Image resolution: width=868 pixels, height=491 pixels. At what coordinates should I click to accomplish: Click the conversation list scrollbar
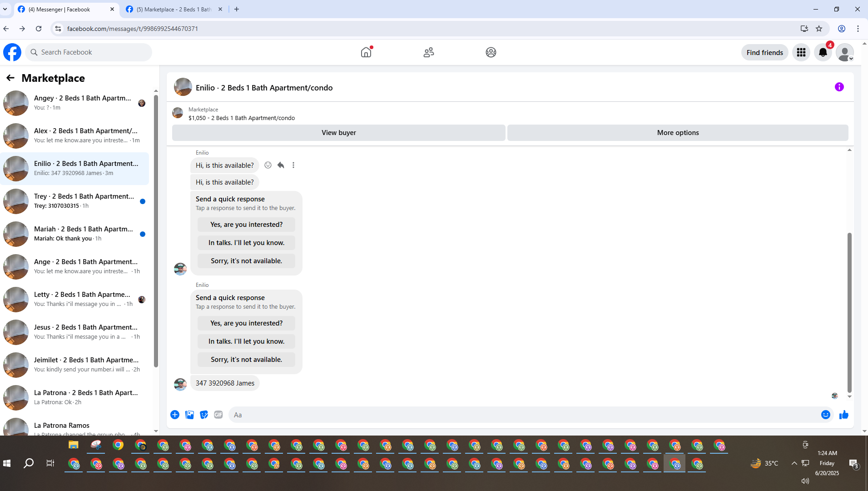tap(156, 230)
